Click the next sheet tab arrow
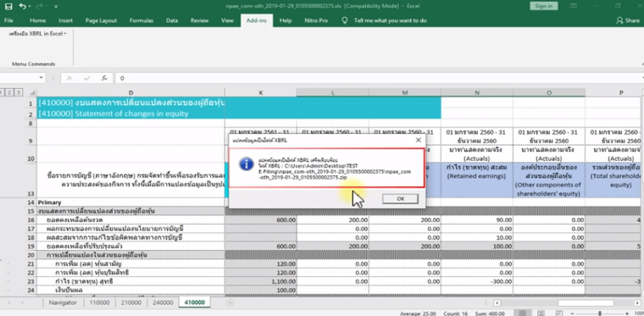Screen dimensions: 644x316 pyautogui.click(x=21, y=302)
